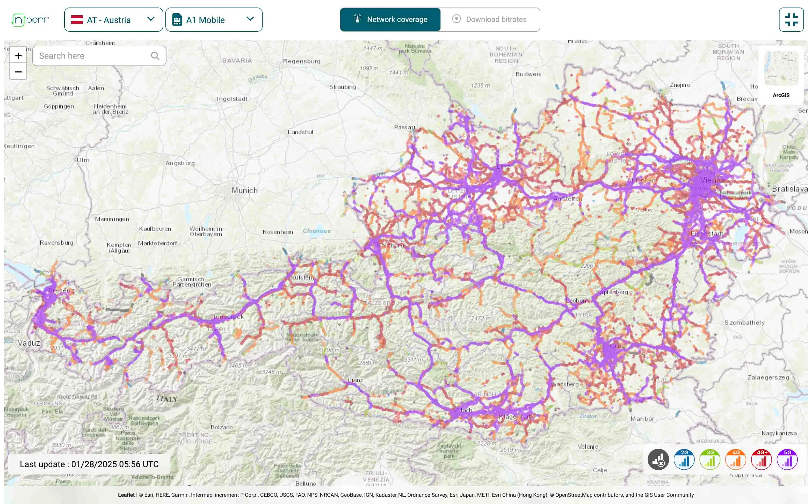
Task: Click the Salzburg label on the map
Action: tap(390, 245)
